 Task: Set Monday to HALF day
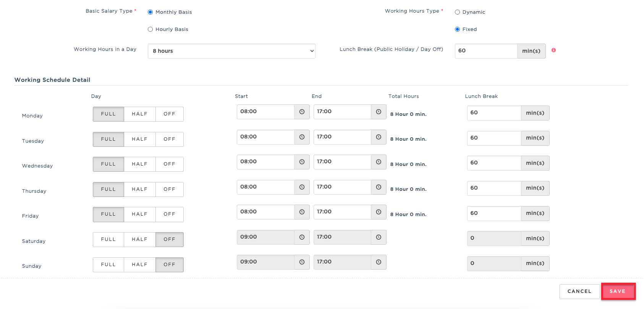click(140, 114)
